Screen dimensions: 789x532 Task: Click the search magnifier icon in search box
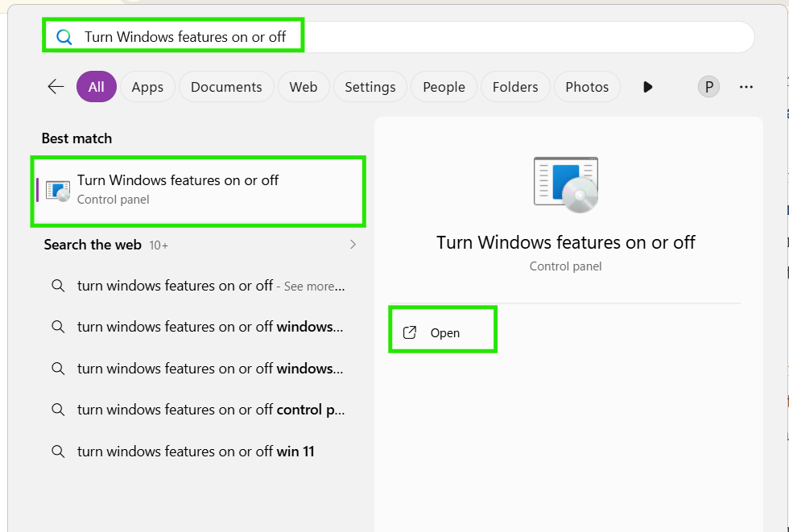[x=64, y=37]
